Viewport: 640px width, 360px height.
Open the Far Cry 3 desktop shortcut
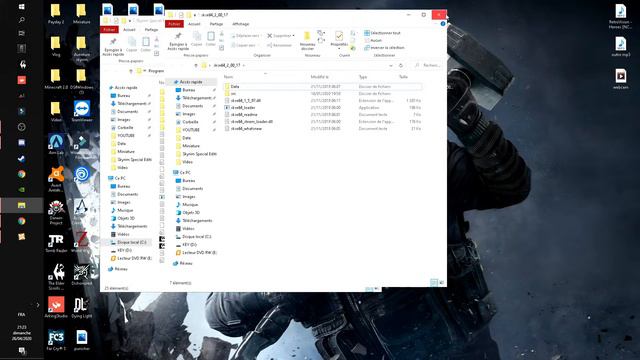pyautogui.click(x=56, y=340)
